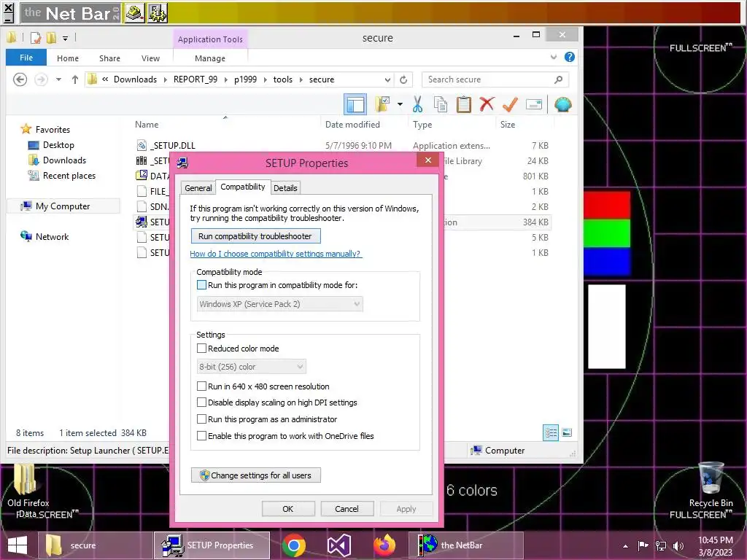This screenshot has width=747, height=560.
Task: Click the NetBar drive icon on top bar
Action: coord(134,13)
